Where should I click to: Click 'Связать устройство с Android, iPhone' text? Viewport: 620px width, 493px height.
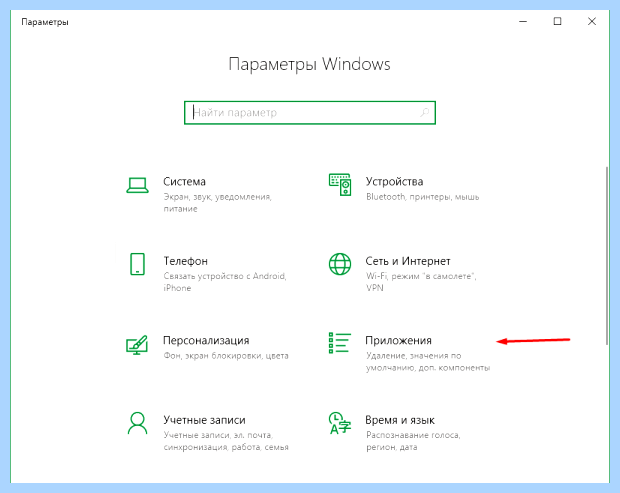pyautogui.click(x=225, y=282)
